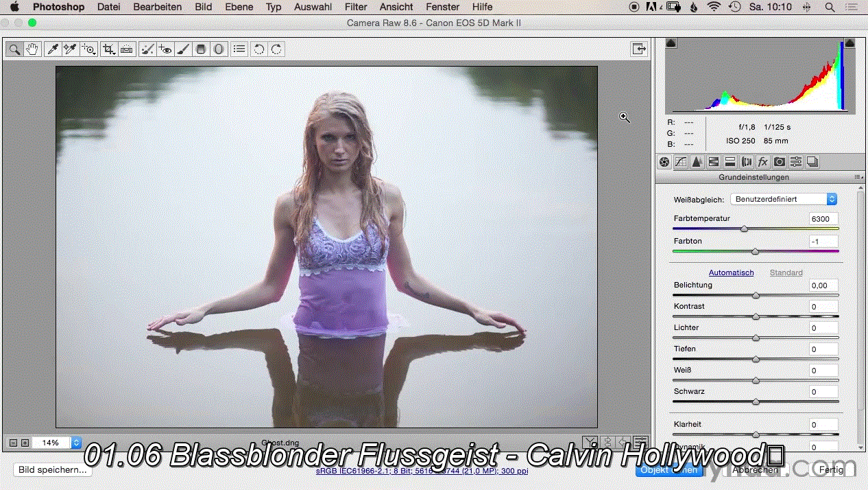Viewport: 868px width, 490px height.
Task: Toggle the shadow clipping warning in histogram
Action: 671,43
